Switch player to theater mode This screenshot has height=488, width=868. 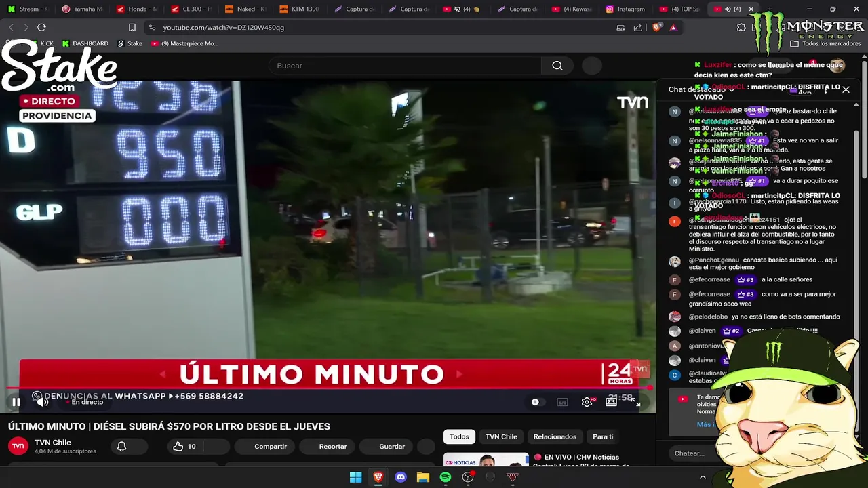(611, 402)
